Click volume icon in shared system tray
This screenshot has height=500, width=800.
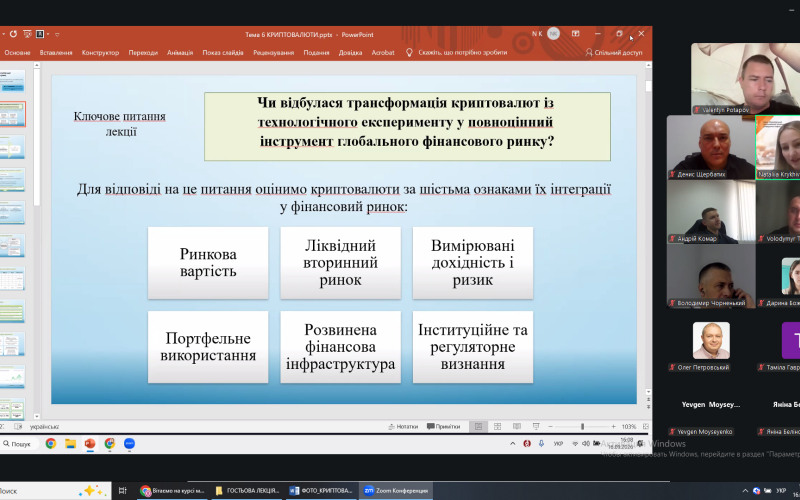[x=586, y=444]
